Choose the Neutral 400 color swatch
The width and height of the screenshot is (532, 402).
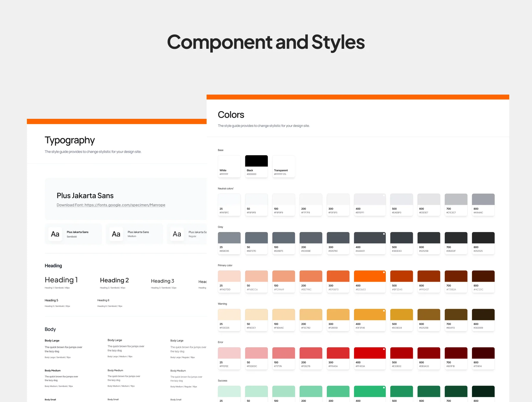click(x=370, y=205)
